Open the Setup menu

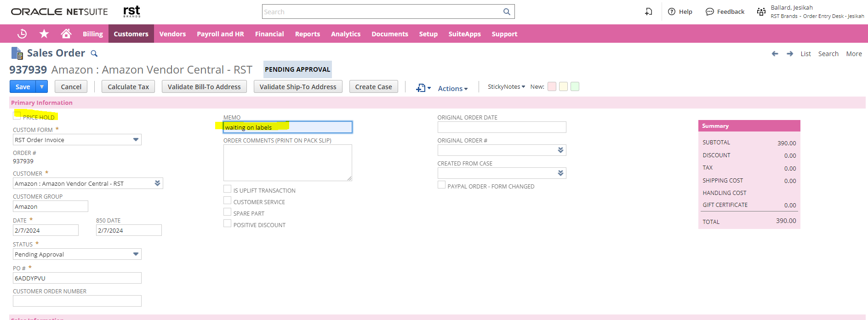[428, 34]
